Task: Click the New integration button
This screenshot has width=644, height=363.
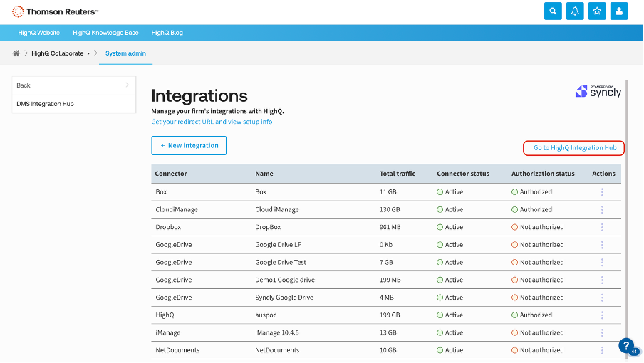Action: point(189,146)
